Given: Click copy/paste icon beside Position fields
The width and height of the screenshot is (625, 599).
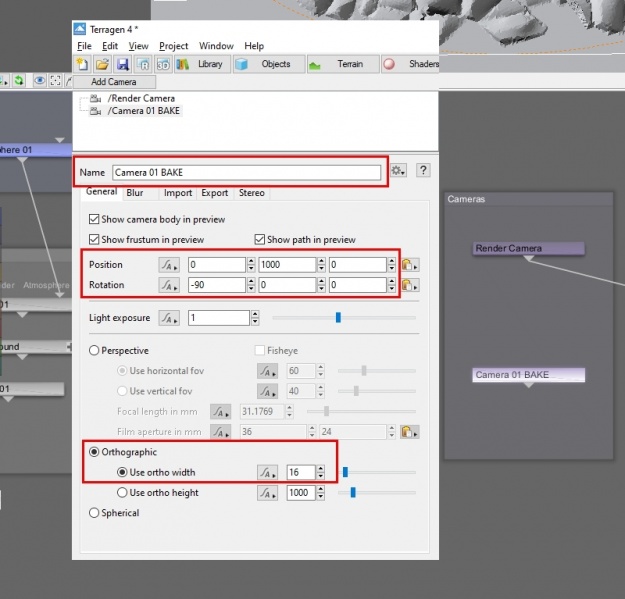Looking at the screenshot, I should pos(410,265).
